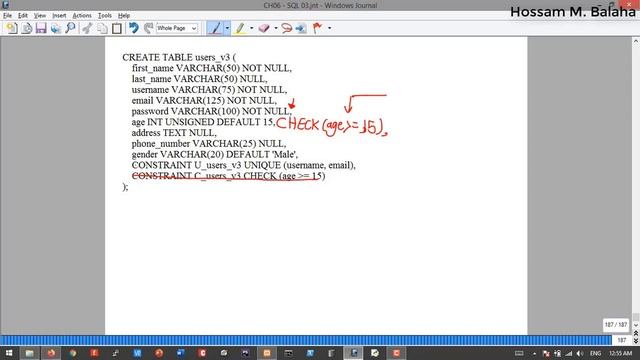
Task: Click the 'age INT UNSIGNED DEFAULT 15' line
Action: tap(203, 122)
